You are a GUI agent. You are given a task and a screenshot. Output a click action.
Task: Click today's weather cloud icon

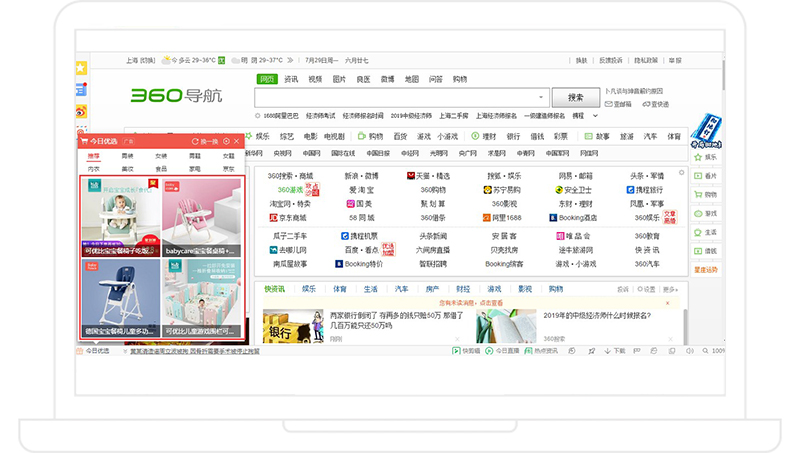(166, 60)
